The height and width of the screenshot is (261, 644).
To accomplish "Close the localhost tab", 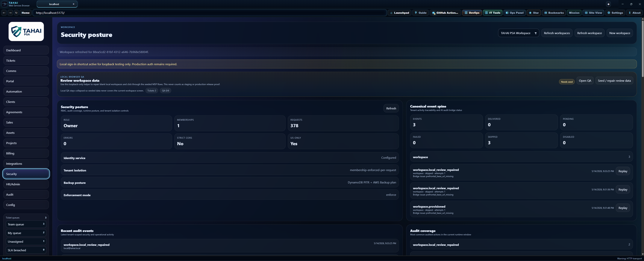I will (x=73, y=4).
